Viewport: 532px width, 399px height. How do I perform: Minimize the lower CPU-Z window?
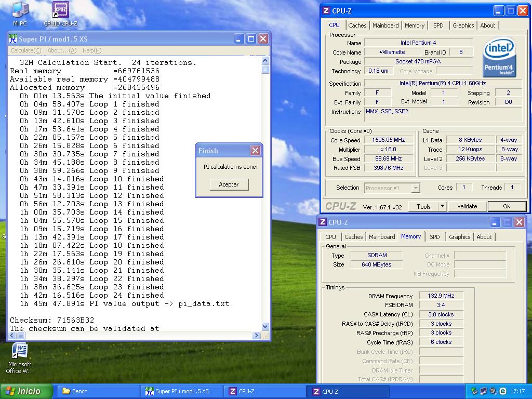[495, 222]
